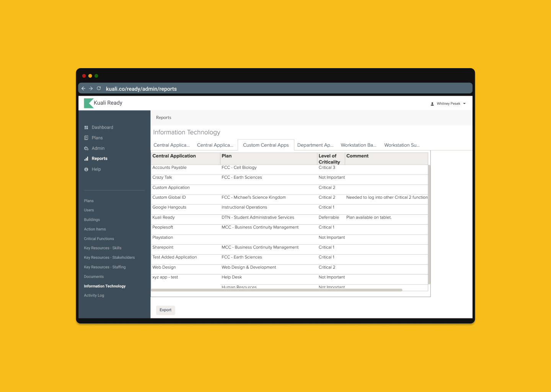The image size is (551, 392).
Task: Open the Activity Log report link
Action: click(x=94, y=296)
